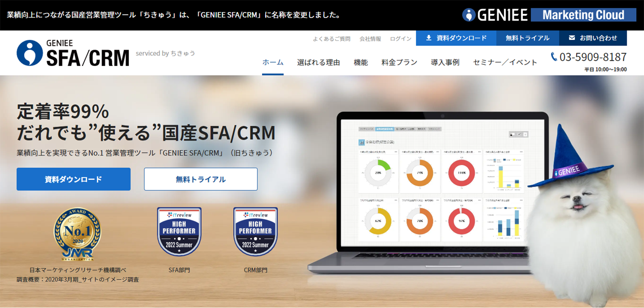Screen dimensions: 644x308
Task: Click the ログイン link
Action: [400, 39]
